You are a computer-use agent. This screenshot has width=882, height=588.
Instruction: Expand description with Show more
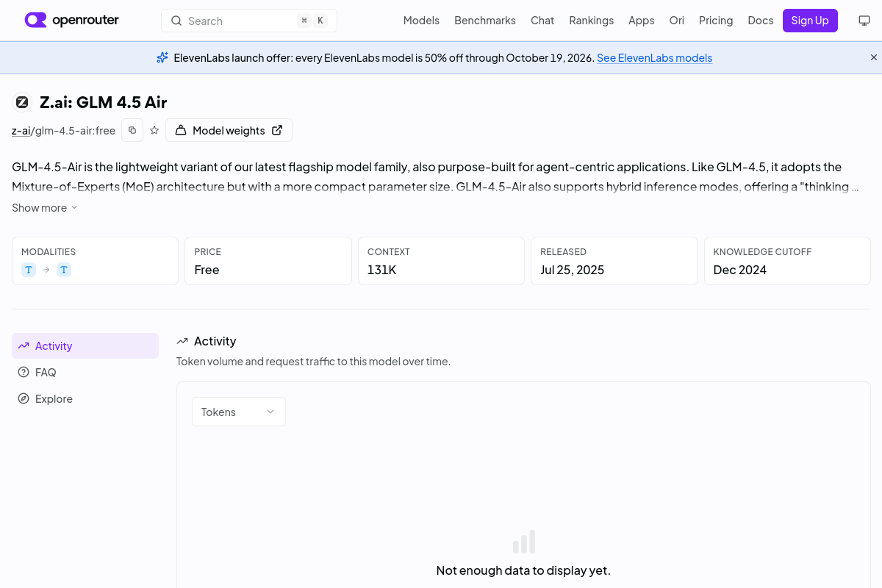45,208
